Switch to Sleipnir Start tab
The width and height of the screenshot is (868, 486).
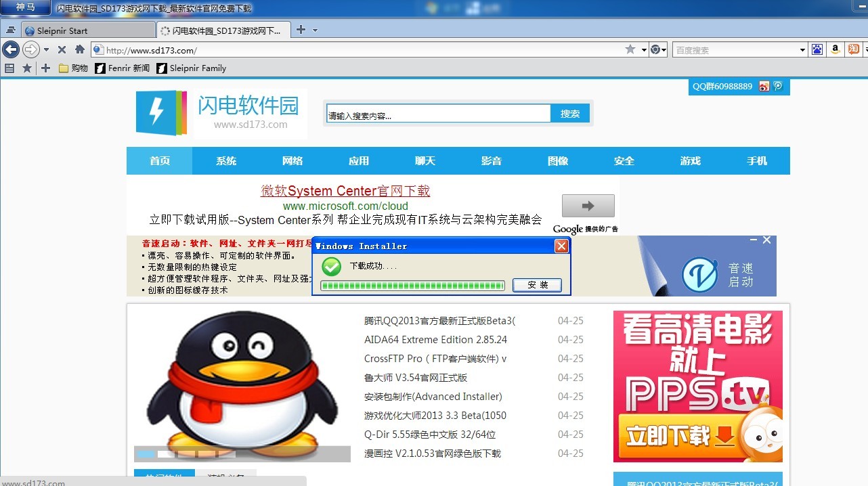click(89, 30)
